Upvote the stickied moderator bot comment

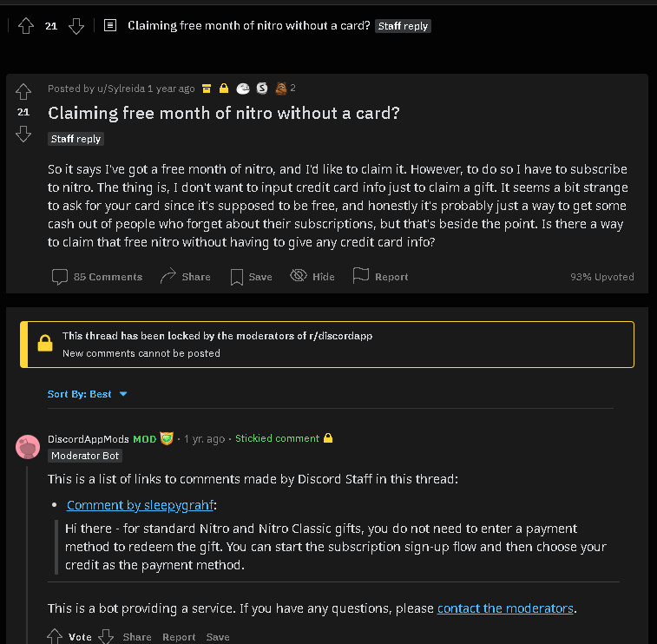point(55,636)
